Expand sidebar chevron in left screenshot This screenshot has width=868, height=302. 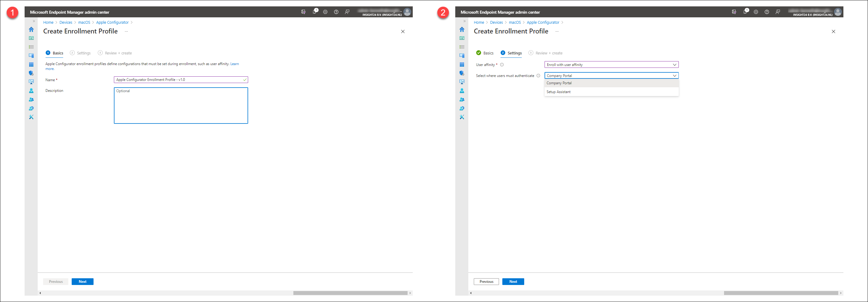pyautogui.click(x=34, y=21)
